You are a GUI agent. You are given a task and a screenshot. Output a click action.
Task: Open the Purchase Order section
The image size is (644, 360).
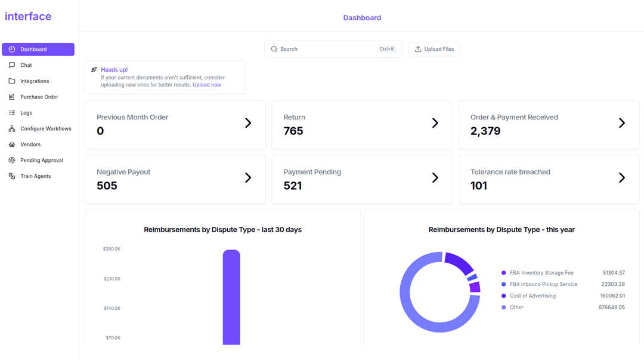[38, 97]
